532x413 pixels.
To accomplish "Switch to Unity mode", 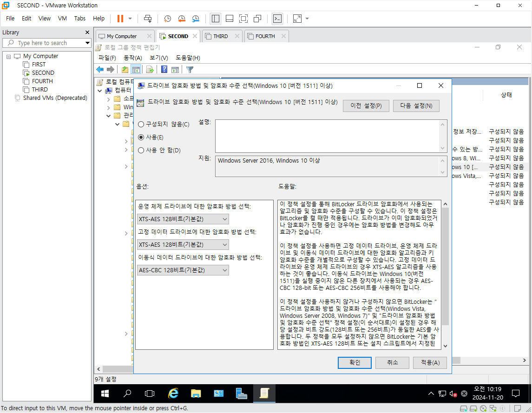I will coord(257,19).
